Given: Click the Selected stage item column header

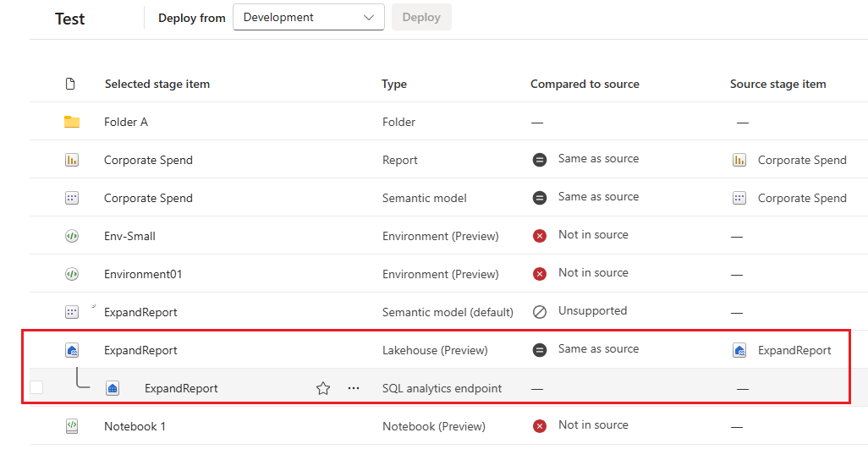Looking at the screenshot, I should point(157,84).
